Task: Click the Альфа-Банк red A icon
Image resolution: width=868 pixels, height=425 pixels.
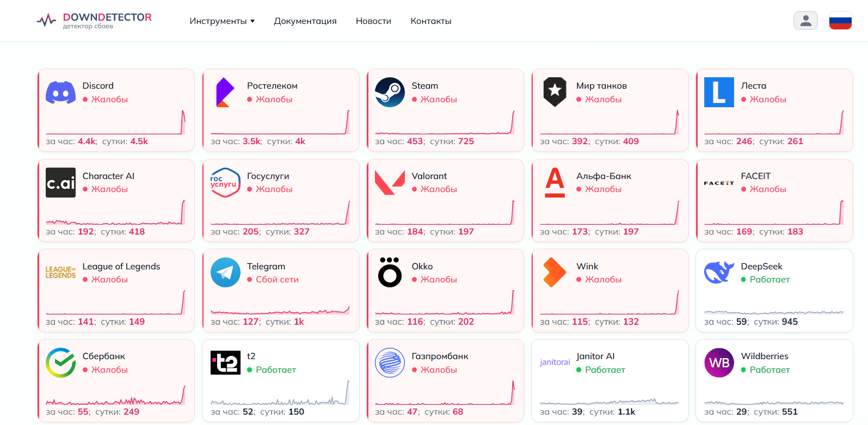Action: tap(555, 183)
